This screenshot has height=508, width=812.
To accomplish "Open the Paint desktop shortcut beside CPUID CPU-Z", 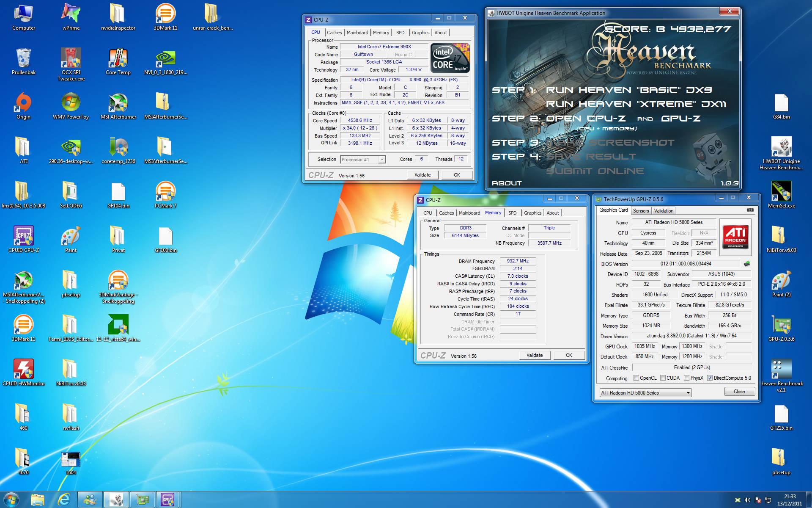I will coord(71,238).
